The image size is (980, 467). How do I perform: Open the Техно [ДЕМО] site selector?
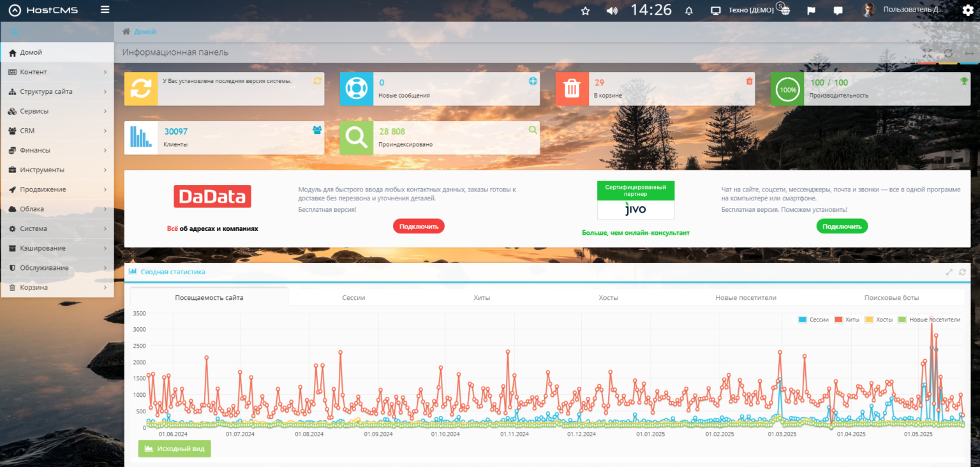[x=743, y=10]
